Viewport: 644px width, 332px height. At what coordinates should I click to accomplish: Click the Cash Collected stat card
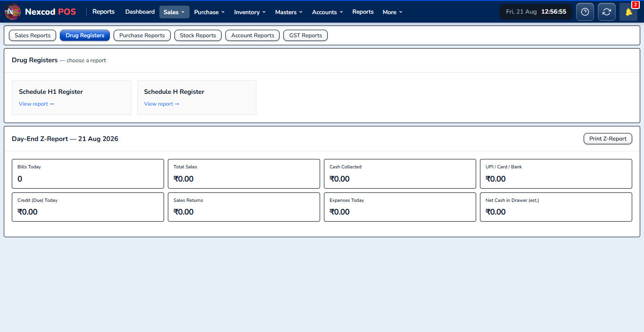coord(400,174)
